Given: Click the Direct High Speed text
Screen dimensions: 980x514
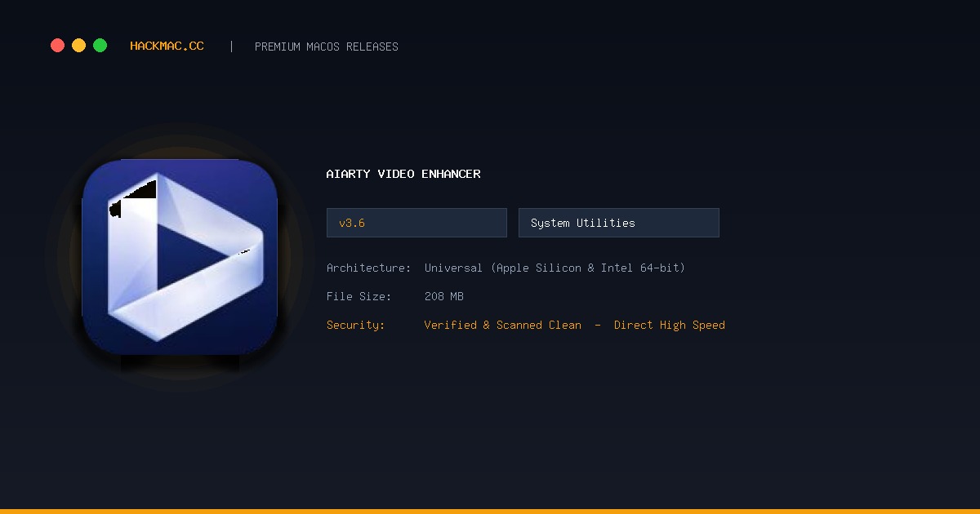Looking at the screenshot, I should pos(670,325).
